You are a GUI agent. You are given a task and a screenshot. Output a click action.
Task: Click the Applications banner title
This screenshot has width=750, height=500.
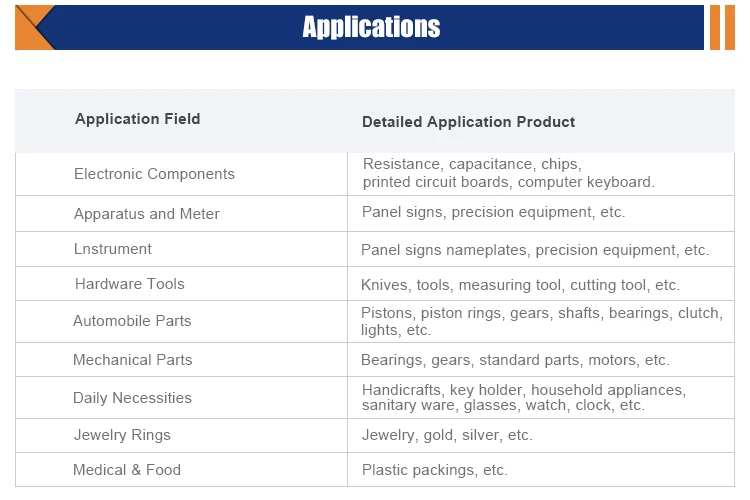pos(371,27)
